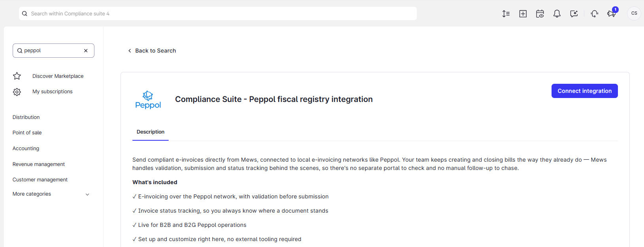Open the calendar with eye icon
644x247 pixels.
coord(540,14)
